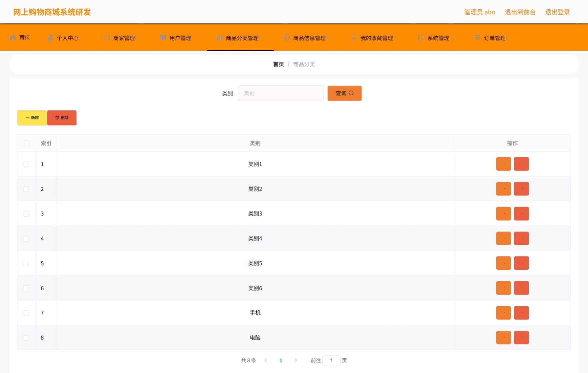Open the 订单管理 menu label
Screen dimensions: 588x373
[495, 38]
